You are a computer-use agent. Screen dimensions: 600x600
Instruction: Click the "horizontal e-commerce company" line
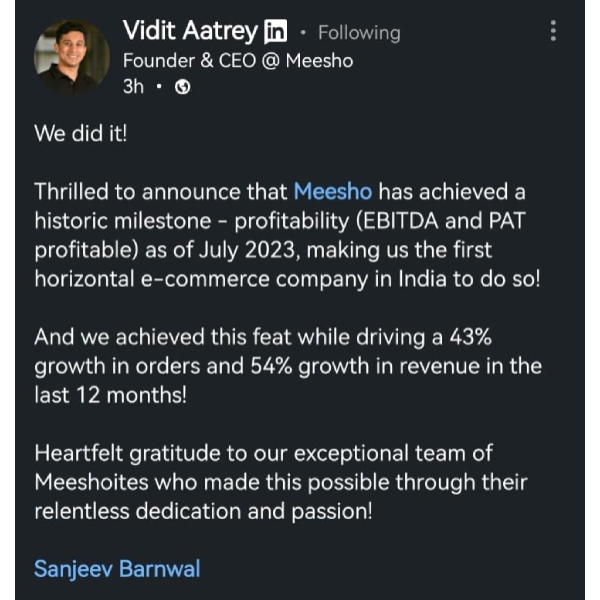pos(190,279)
